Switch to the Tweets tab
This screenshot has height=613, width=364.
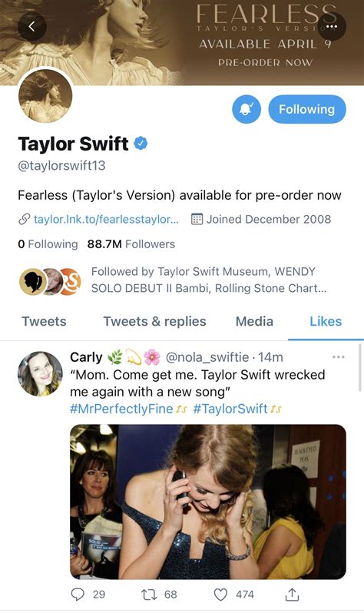(45, 321)
